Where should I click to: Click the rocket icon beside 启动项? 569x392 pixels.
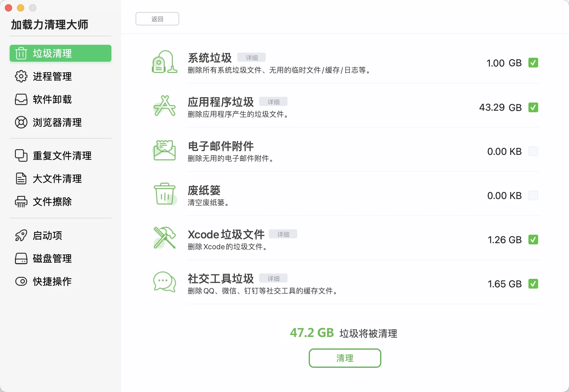21,235
